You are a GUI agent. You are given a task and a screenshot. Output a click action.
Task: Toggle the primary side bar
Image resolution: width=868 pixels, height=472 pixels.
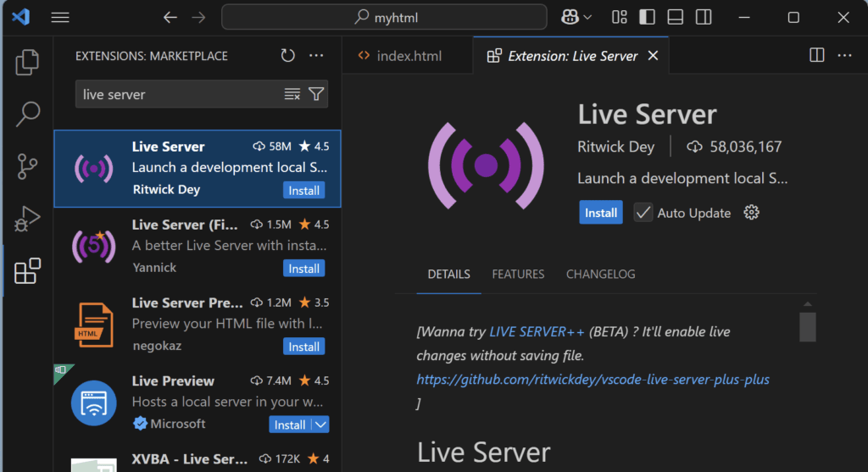[647, 17]
